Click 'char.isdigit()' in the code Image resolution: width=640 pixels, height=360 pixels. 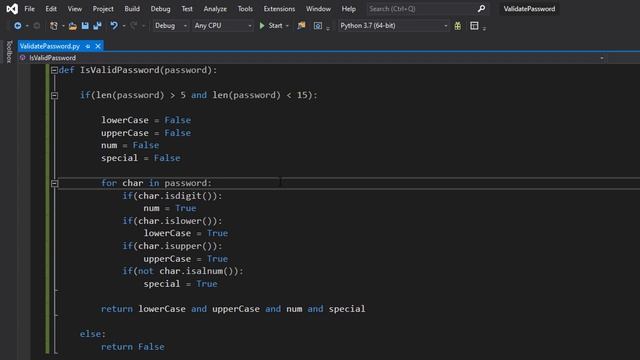pyautogui.click(x=177, y=196)
